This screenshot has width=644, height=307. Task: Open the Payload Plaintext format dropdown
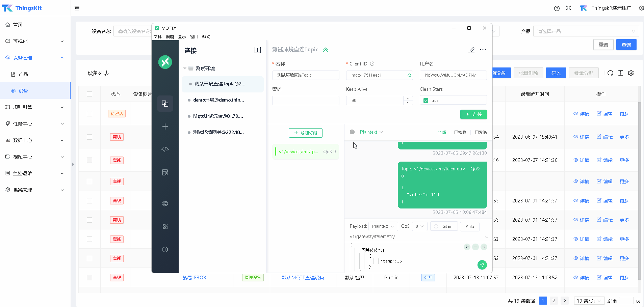click(383, 226)
